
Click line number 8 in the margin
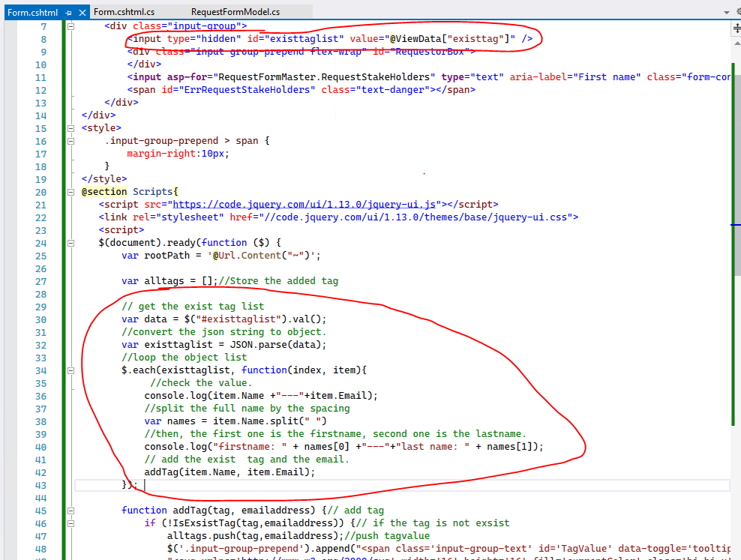[x=43, y=39]
